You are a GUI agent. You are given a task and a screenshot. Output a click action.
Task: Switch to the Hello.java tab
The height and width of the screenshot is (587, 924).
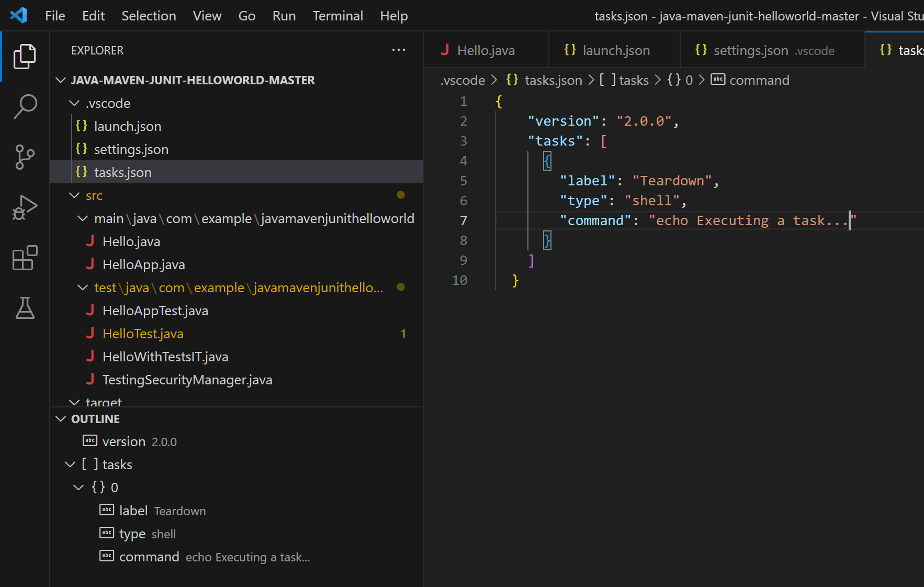486,50
